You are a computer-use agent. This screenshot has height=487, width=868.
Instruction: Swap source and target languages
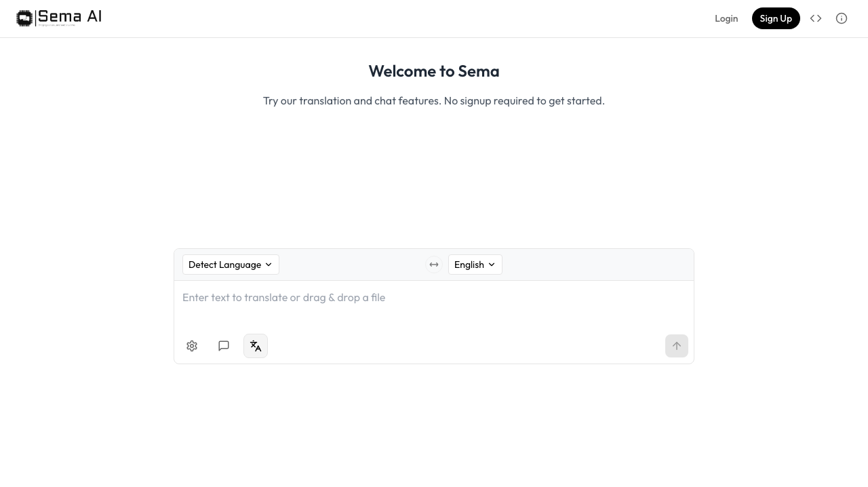tap(434, 265)
